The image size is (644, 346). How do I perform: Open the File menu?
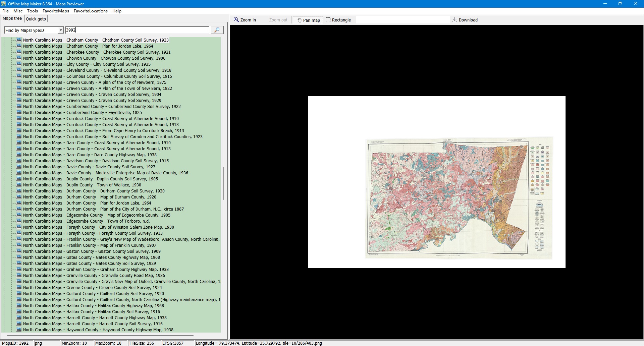pyautogui.click(x=5, y=11)
